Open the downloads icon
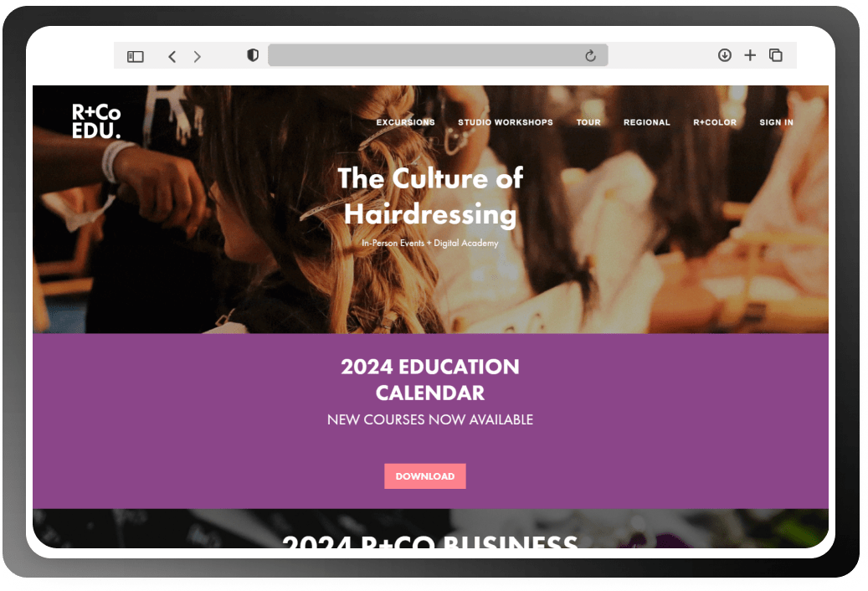The image size is (868, 591). pos(725,54)
